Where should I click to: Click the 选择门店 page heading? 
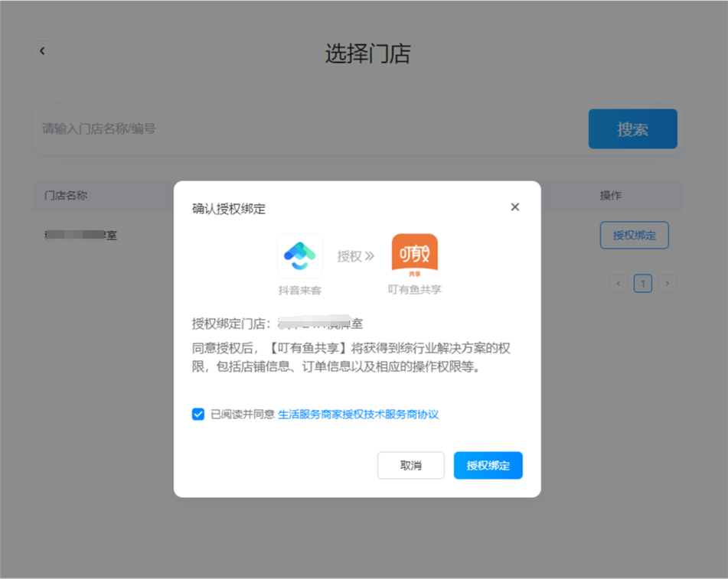tap(367, 54)
